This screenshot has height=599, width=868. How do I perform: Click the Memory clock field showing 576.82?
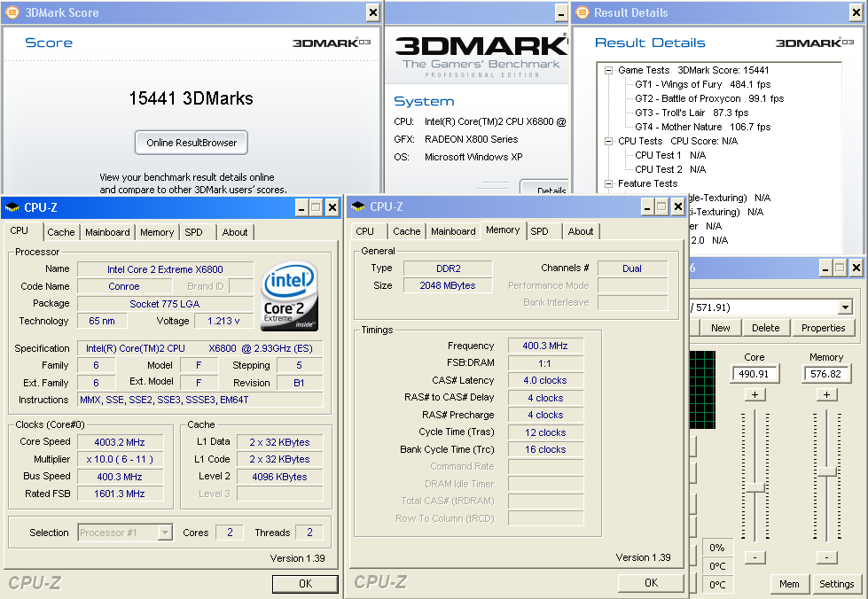(x=826, y=374)
